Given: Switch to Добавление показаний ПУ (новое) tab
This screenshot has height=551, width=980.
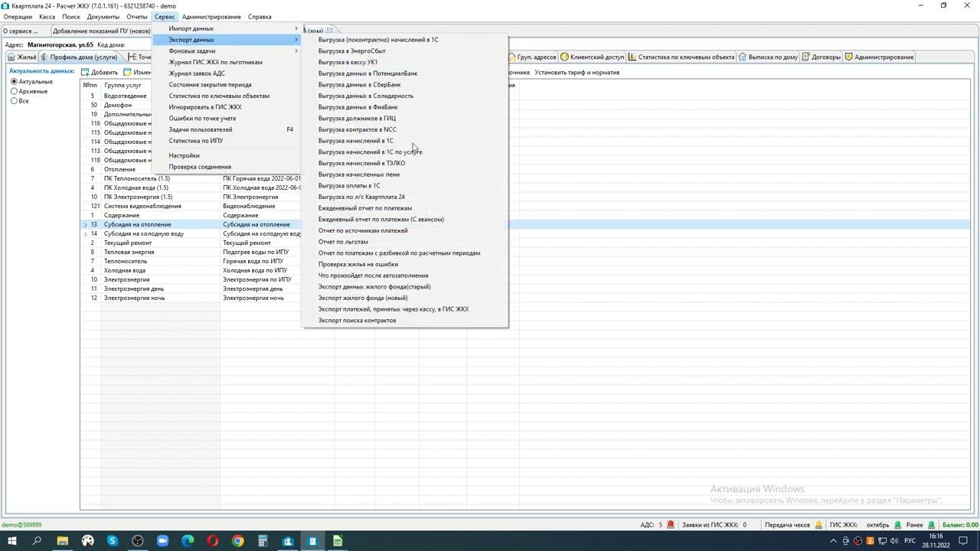Looking at the screenshot, I should tap(102, 31).
